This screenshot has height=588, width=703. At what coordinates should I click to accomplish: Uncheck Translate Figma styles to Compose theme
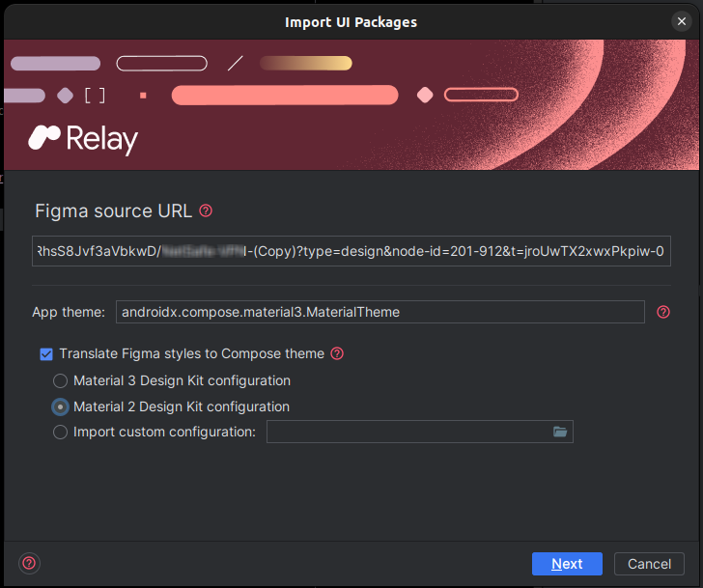point(46,354)
